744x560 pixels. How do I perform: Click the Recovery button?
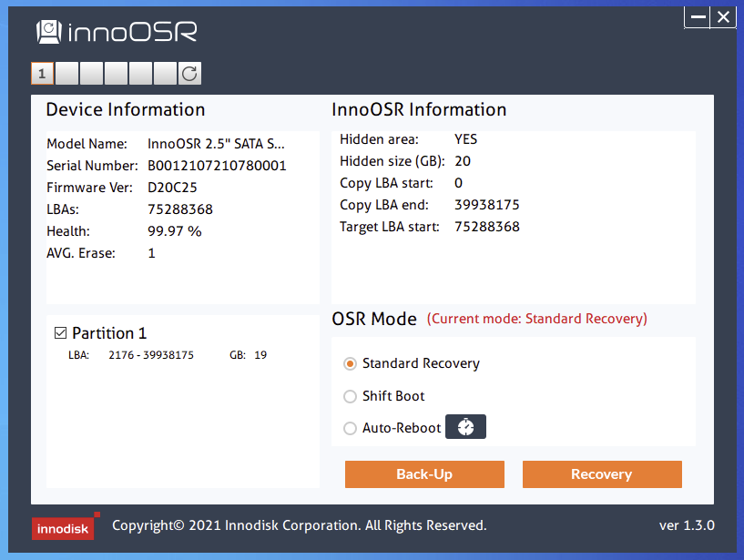click(602, 474)
